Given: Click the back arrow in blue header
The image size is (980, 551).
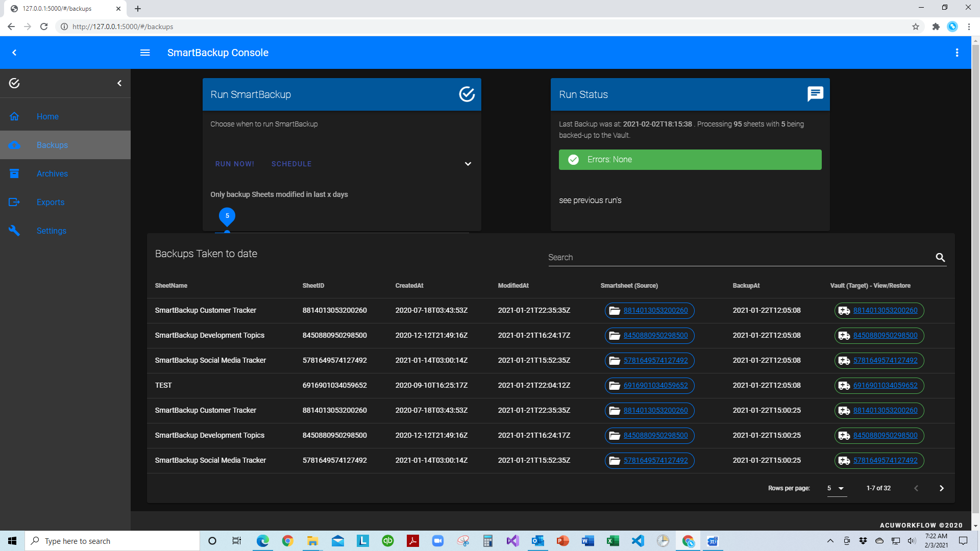Looking at the screenshot, I should 14,53.
